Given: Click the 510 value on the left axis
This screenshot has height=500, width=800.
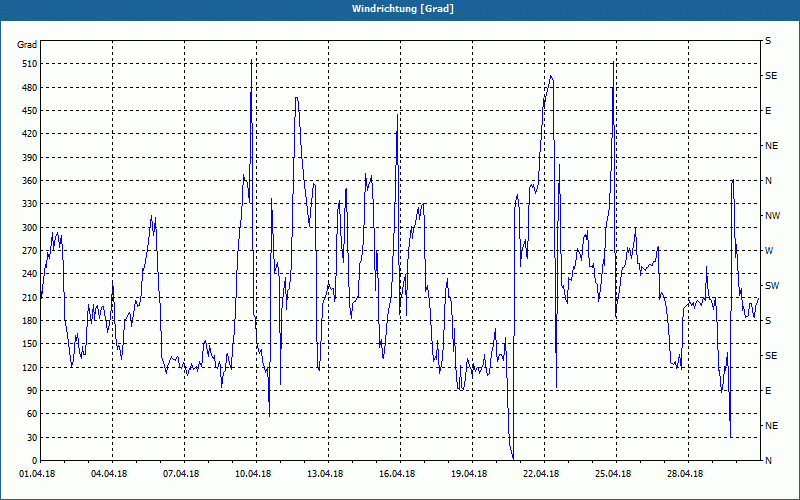Looking at the screenshot, I should pos(30,64).
